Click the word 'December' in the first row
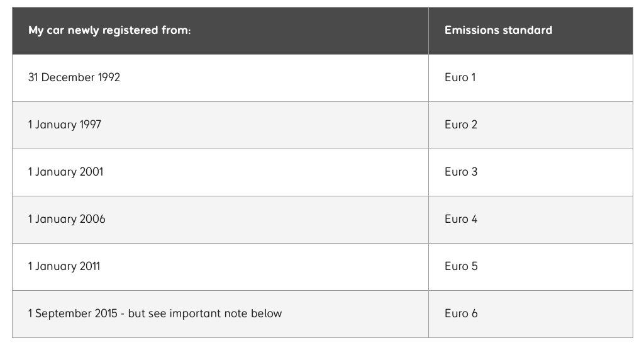 point(68,77)
